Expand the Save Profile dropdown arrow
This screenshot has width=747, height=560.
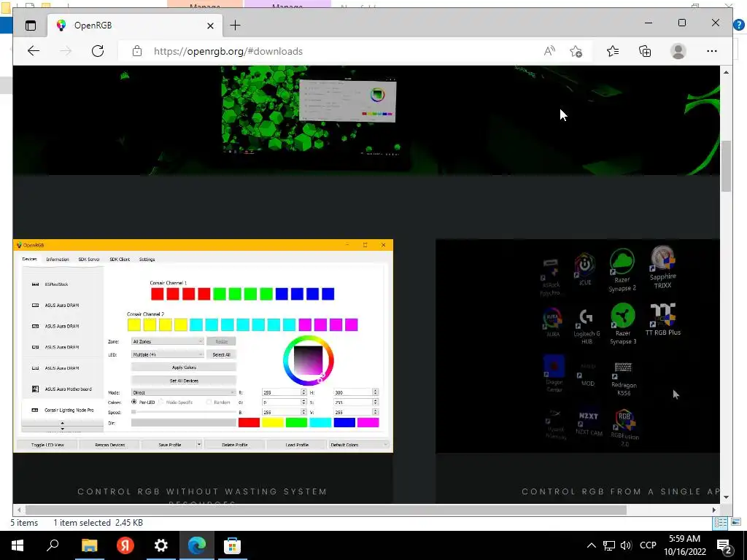tap(199, 444)
